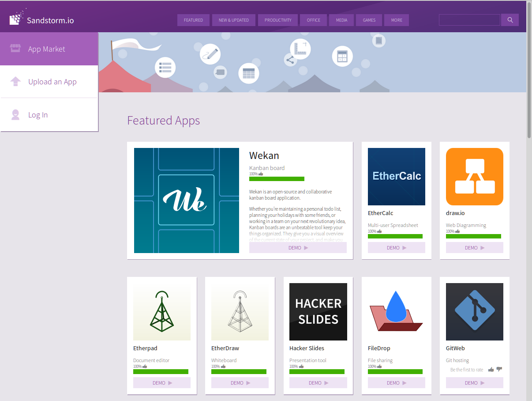Image resolution: width=532 pixels, height=401 pixels.
Task: Open the draw.io orange diagram icon
Action: [474, 177]
